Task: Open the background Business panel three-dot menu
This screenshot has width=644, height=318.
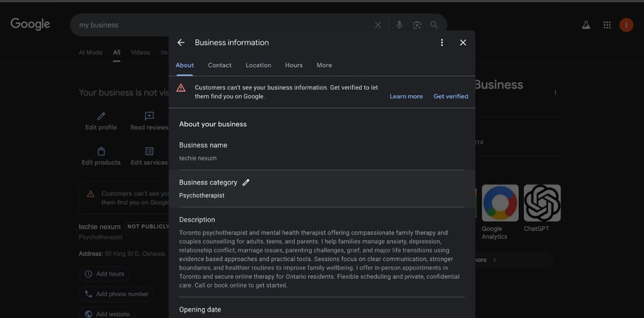Action: click(x=555, y=93)
